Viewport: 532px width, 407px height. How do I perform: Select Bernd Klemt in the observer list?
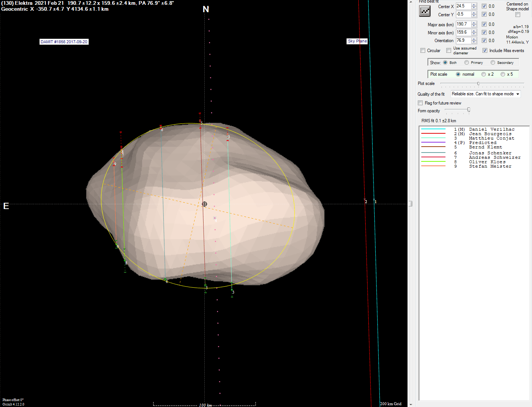[x=485, y=147]
